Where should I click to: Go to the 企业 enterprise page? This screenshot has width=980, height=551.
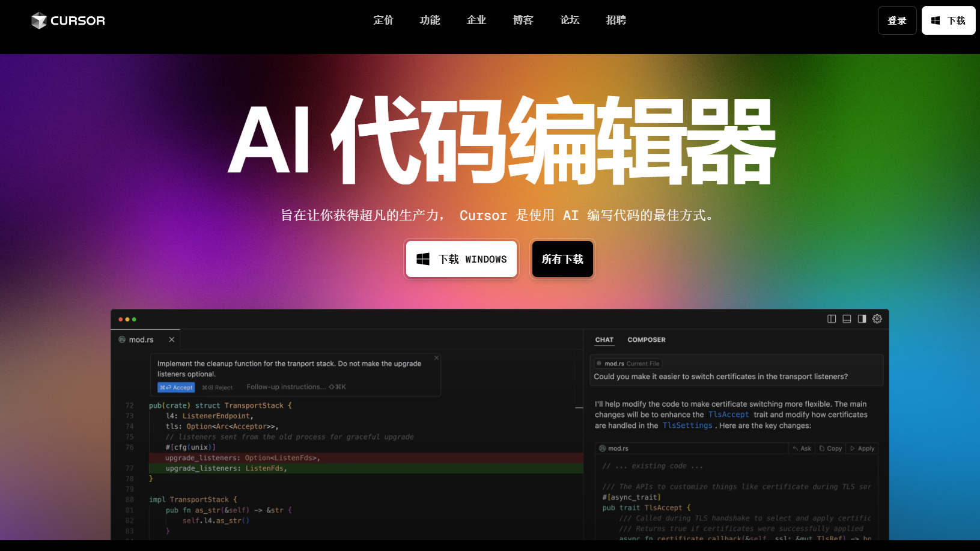(x=476, y=20)
